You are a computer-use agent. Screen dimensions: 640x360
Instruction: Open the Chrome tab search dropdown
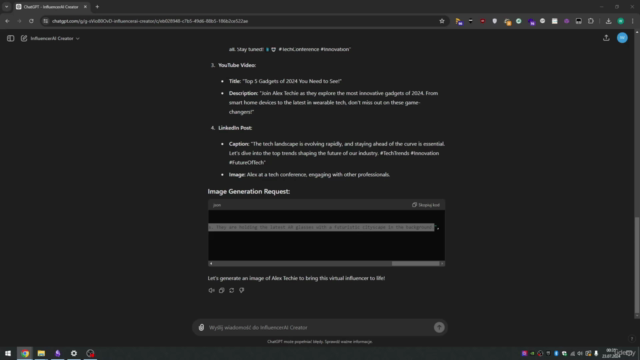(x=7, y=7)
